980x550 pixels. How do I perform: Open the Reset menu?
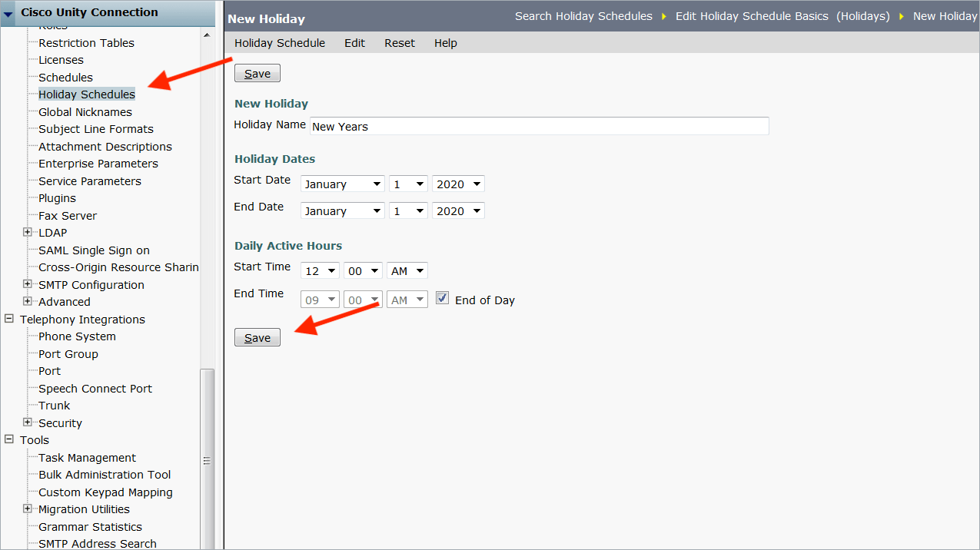(400, 43)
